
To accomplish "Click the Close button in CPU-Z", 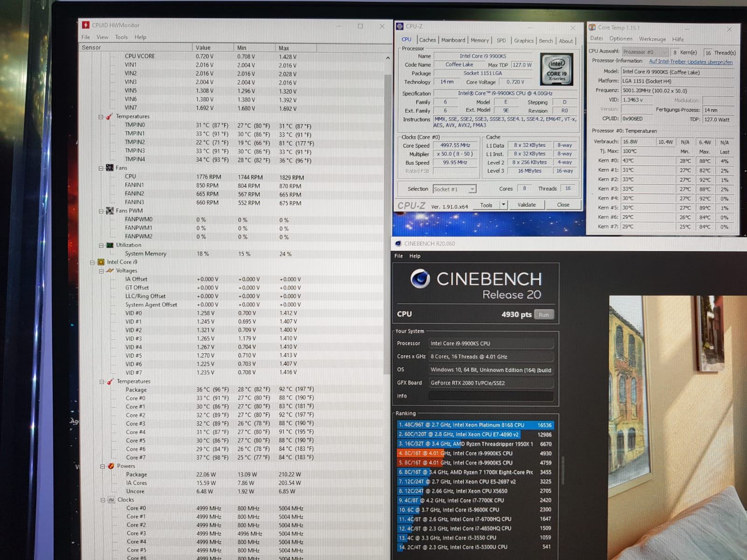I will click(563, 205).
